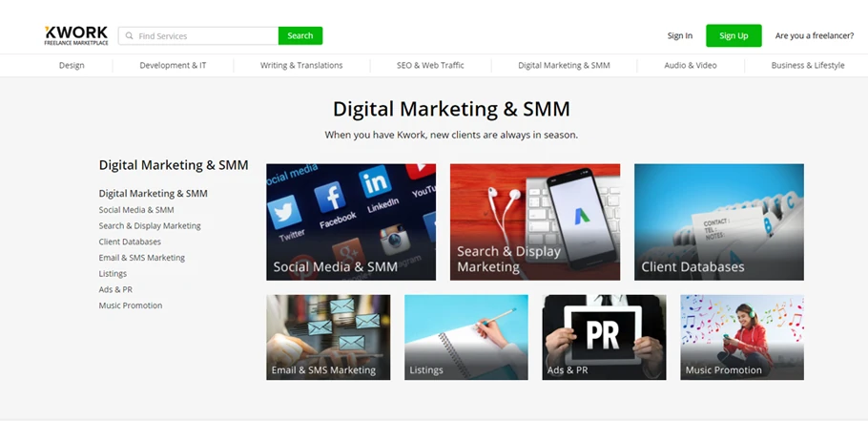Click the Kwork logo
The width and height of the screenshot is (868, 421).
point(76,35)
